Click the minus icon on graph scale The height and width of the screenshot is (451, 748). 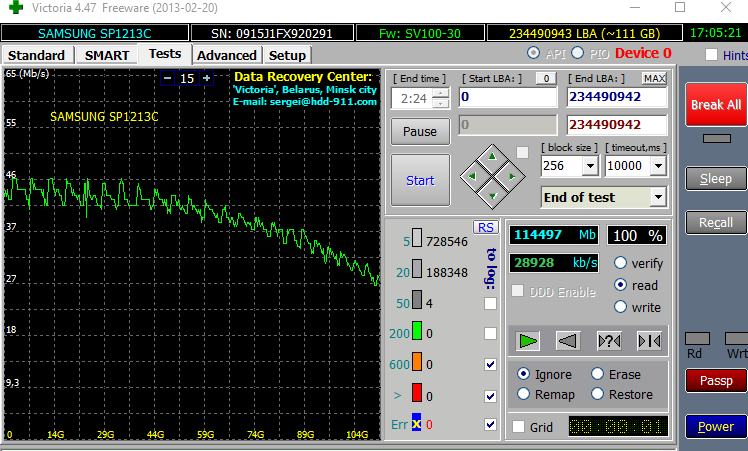point(167,78)
